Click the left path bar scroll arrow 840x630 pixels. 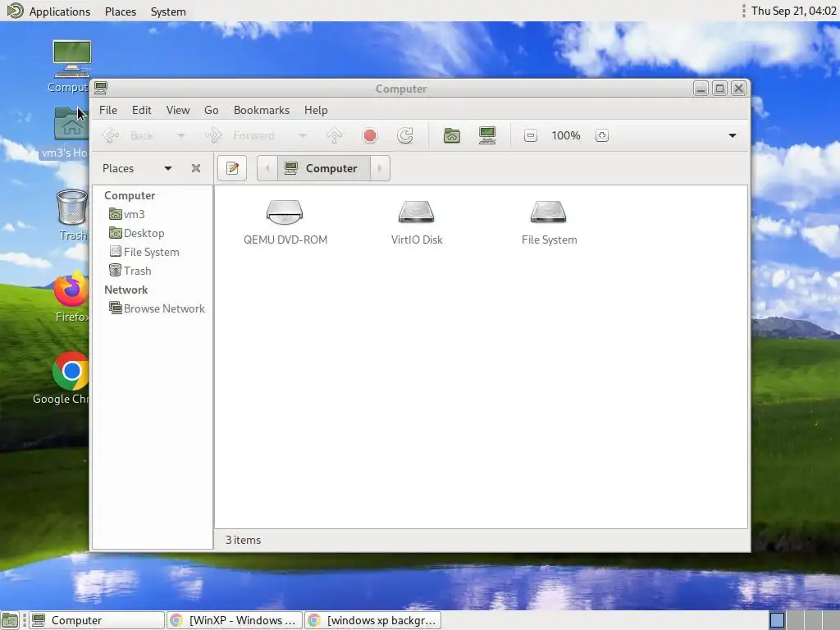(x=267, y=168)
